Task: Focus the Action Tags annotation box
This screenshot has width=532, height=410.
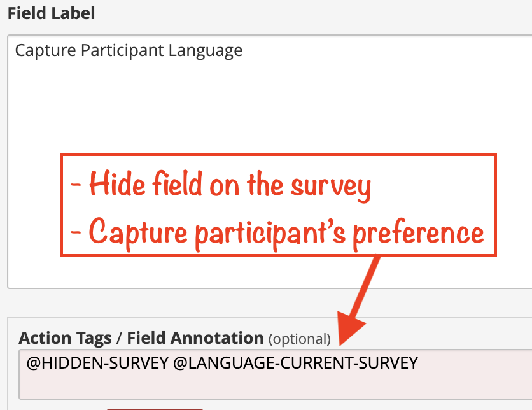Action: coord(275,374)
